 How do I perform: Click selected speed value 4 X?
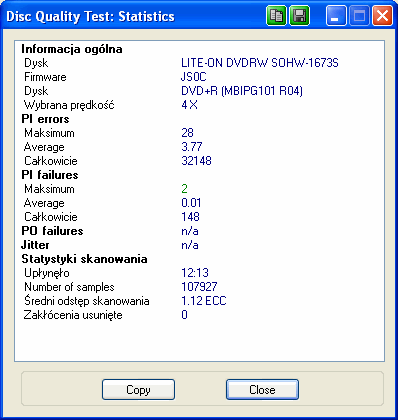click(x=189, y=105)
